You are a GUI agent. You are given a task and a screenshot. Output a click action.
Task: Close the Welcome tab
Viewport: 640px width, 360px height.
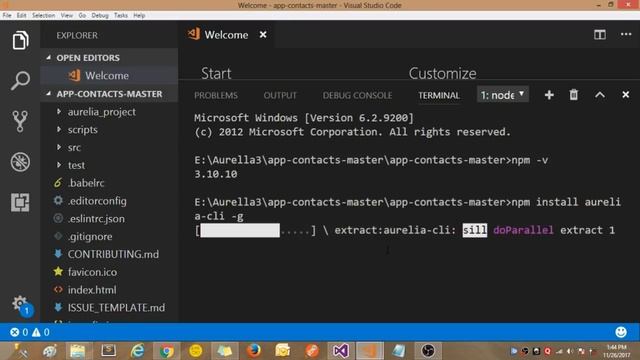[x=263, y=35]
